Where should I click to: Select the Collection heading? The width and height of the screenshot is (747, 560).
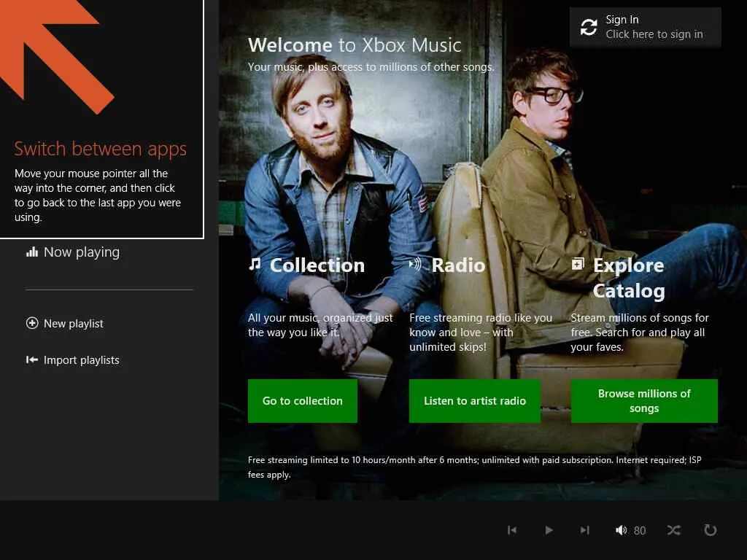point(317,265)
